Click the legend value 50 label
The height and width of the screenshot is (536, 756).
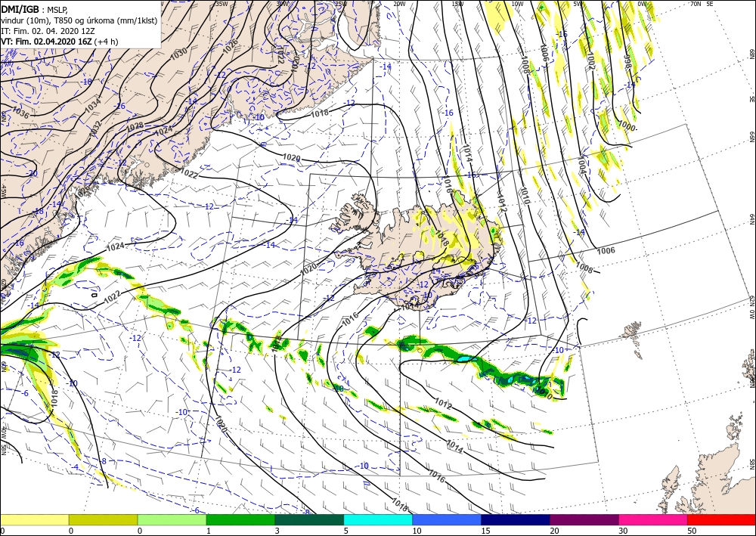[692, 531]
